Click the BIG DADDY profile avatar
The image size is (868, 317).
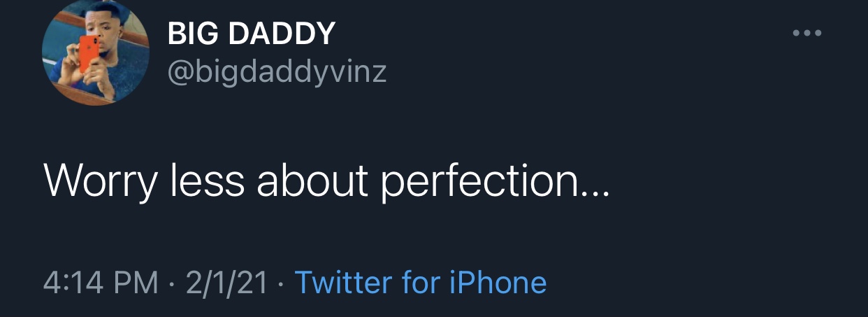96,54
